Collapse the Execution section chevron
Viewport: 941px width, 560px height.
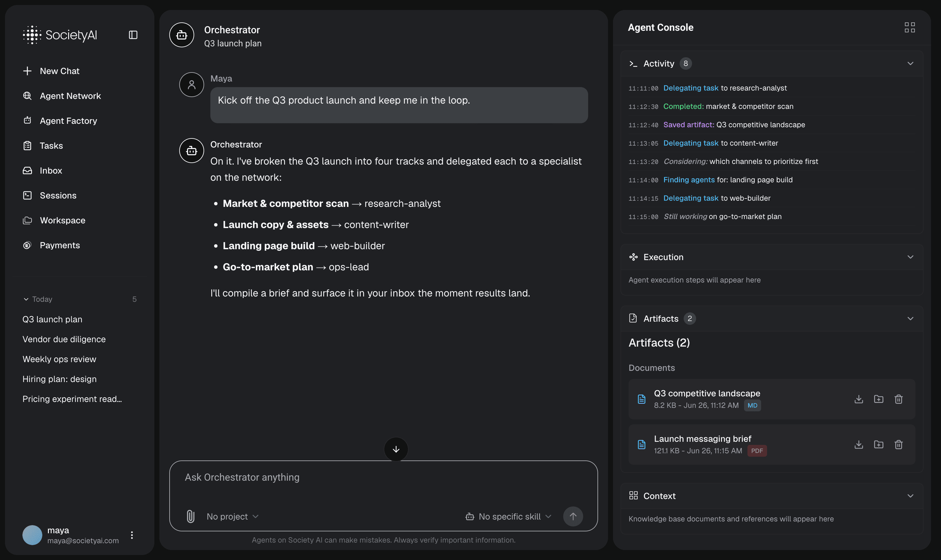[x=911, y=257]
